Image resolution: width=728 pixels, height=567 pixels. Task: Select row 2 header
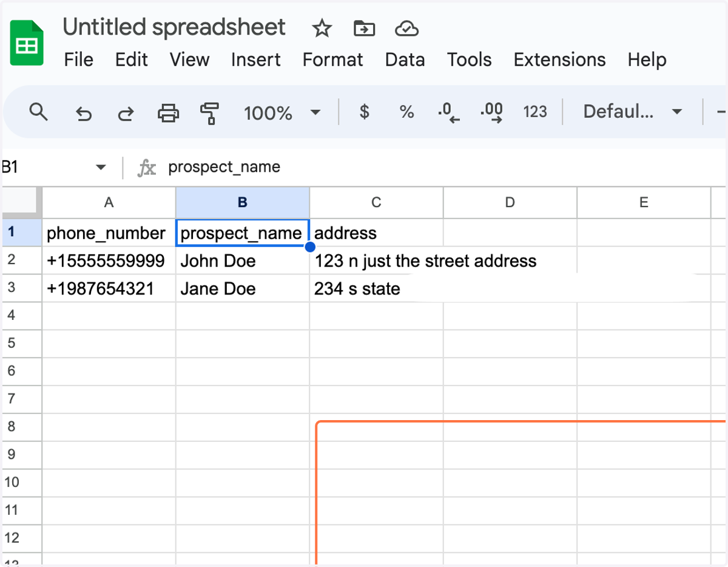22,260
